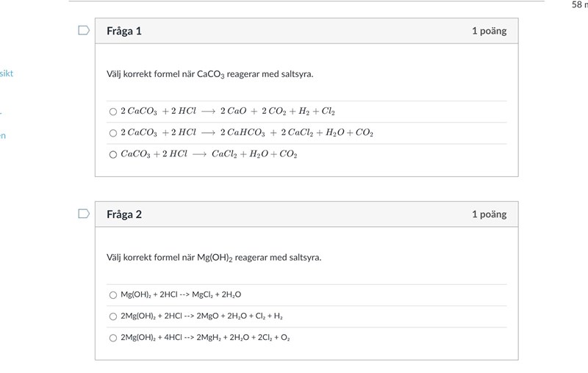Click the 58 m timer at top right
This screenshot has width=588, height=373.
[x=579, y=4]
